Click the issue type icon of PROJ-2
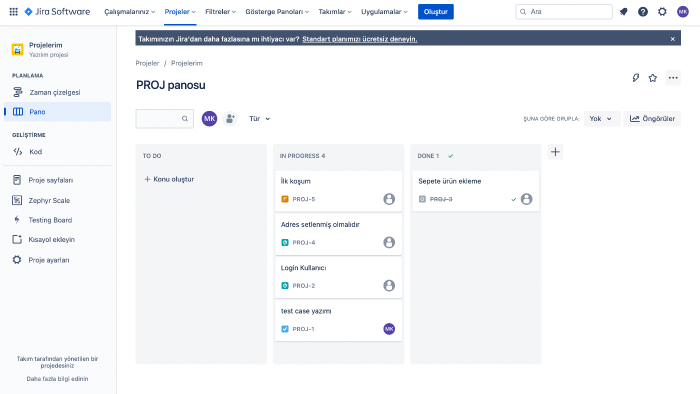 (x=285, y=286)
